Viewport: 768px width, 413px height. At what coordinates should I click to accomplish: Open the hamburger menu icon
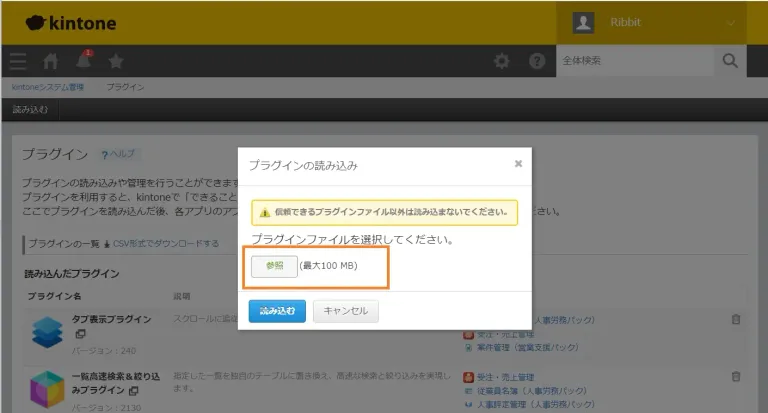tap(18, 61)
